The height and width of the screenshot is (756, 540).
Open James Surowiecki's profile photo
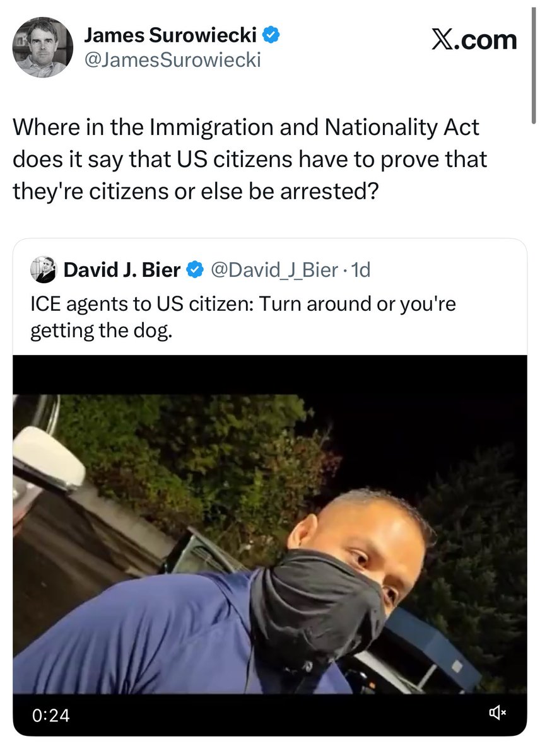[x=42, y=47]
